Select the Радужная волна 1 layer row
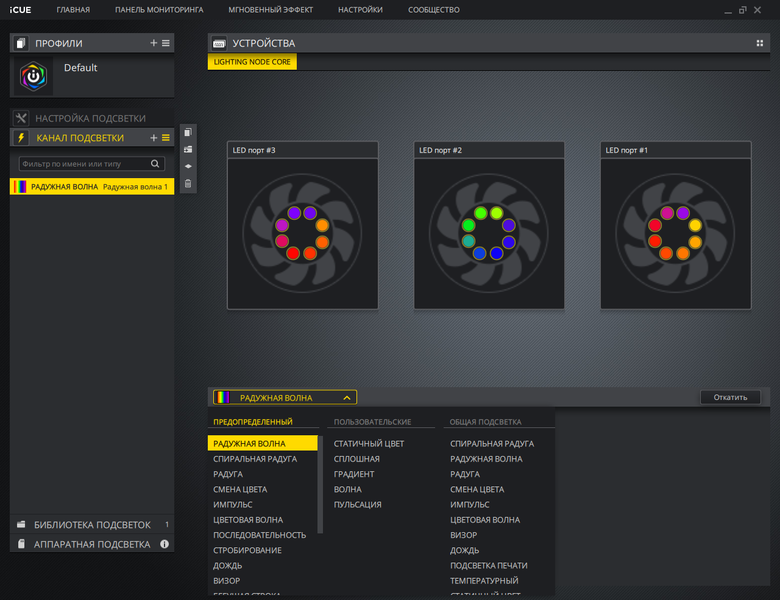 (92, 187)
